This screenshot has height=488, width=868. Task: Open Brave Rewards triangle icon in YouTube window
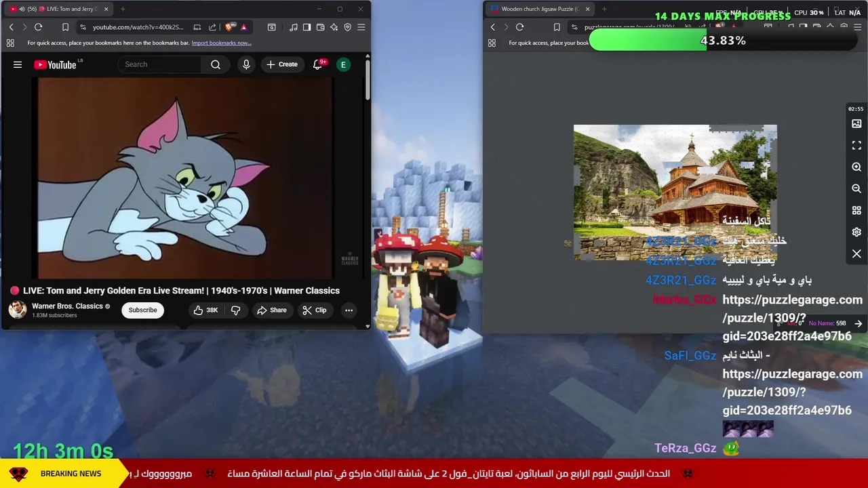pos(243,27)
